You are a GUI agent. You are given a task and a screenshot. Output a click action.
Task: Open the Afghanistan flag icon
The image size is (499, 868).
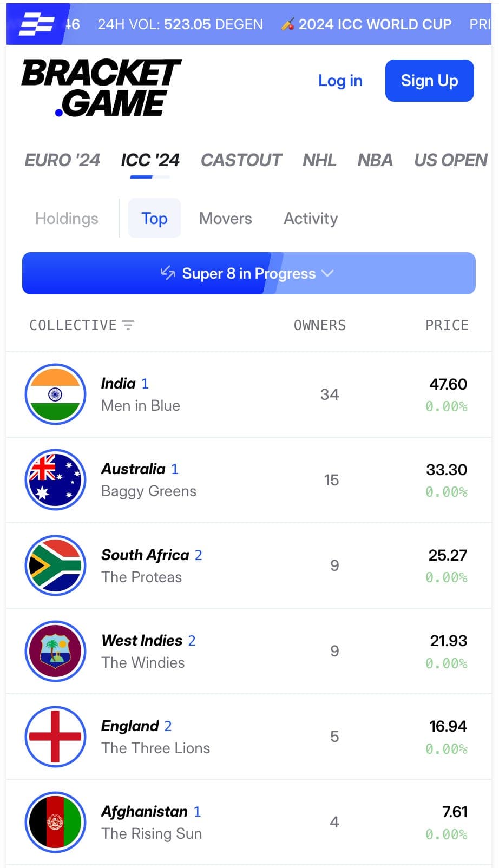56,822
